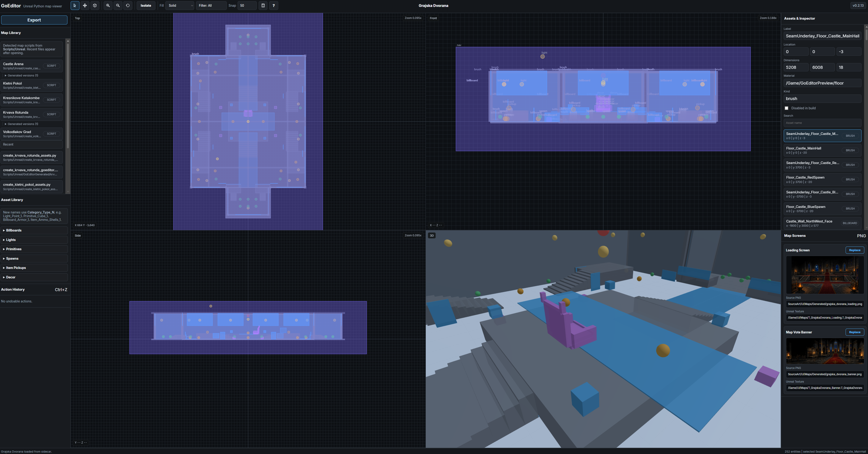Image resolution: width=868 pixels, height=454 pixels.
Task: Click the save disk icon
Action: click(x=263, y=5)
